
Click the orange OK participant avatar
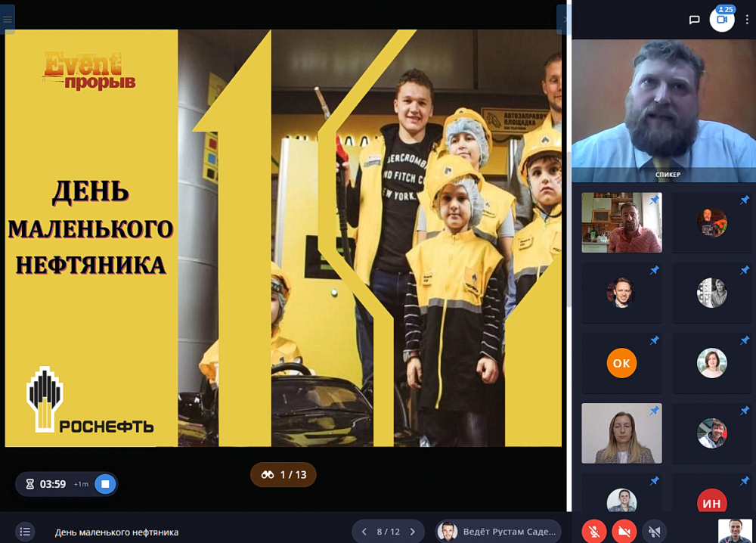[x=621, y=363]
